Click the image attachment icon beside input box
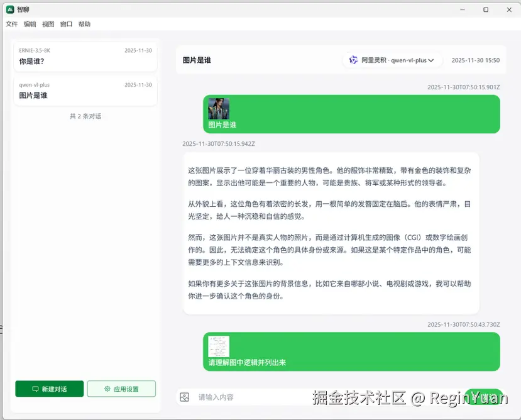 pos(185,397)
